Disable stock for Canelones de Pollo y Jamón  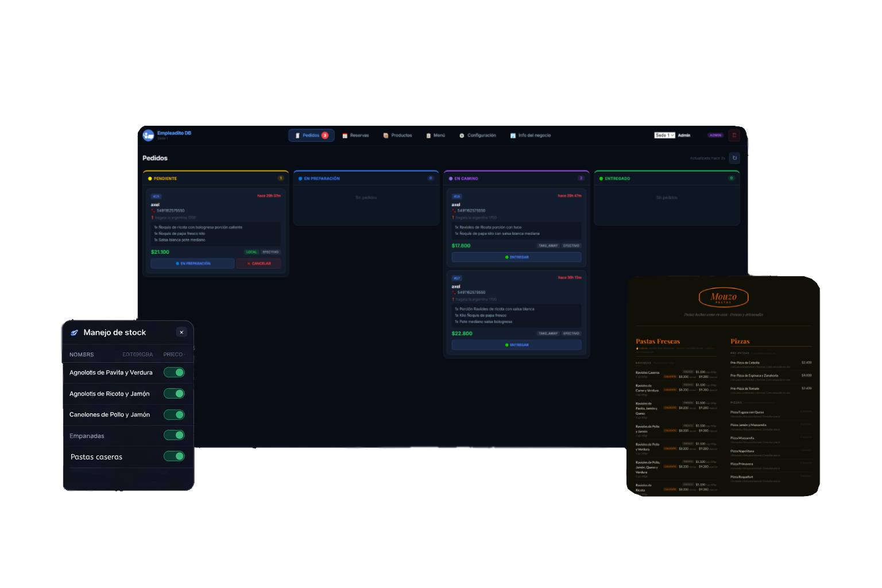point(174,415)
